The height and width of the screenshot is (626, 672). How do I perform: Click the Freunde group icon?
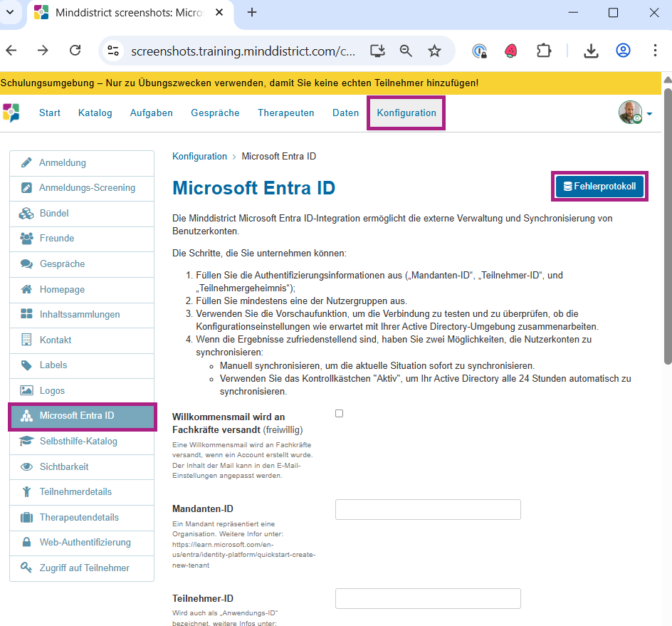26,239
